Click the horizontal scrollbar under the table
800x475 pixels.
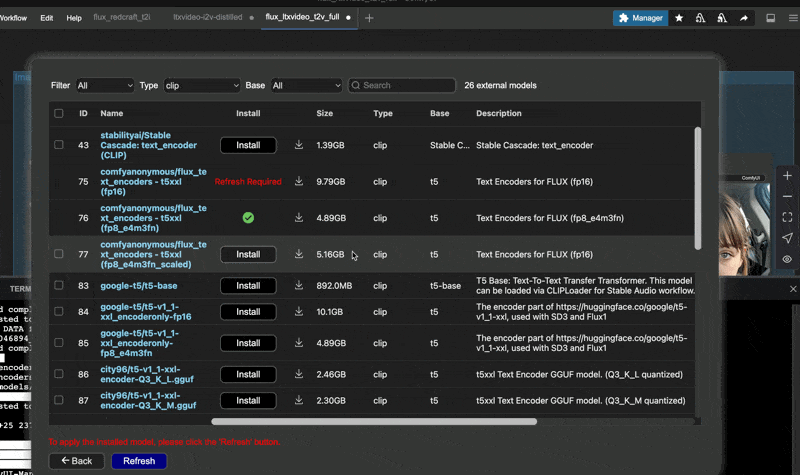pyautogui.click(x=374, y=421)
